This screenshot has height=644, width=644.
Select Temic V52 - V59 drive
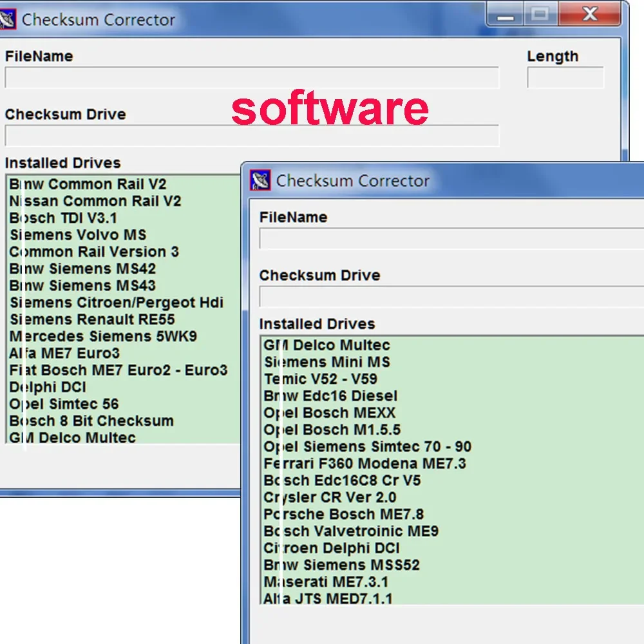320,379
